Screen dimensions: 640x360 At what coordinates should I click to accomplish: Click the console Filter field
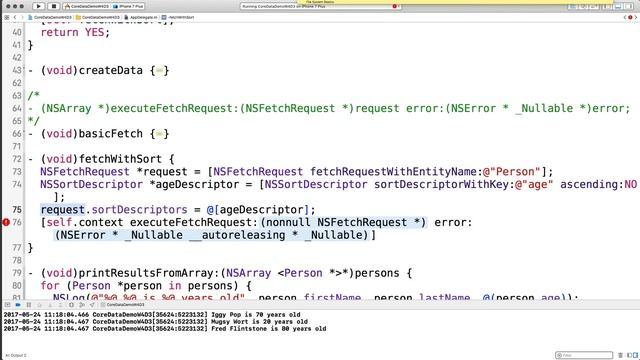584,355
